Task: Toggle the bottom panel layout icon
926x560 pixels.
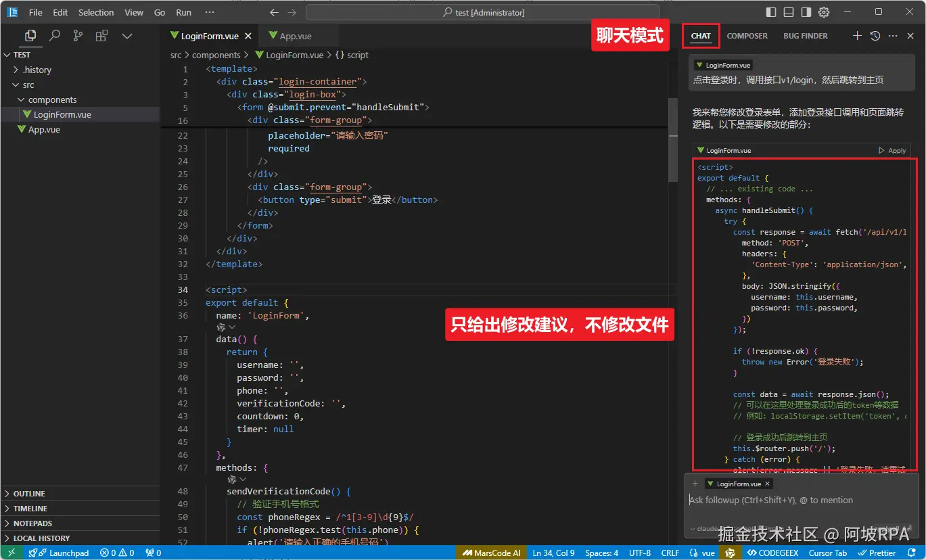Action: [789, 12]
